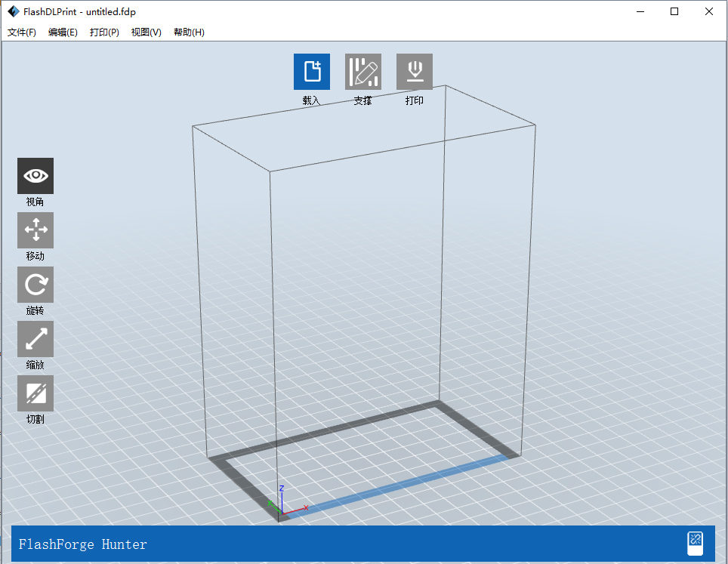
Task: Click the 载入 (Load) file icon
Action: [x=312, y=72]
